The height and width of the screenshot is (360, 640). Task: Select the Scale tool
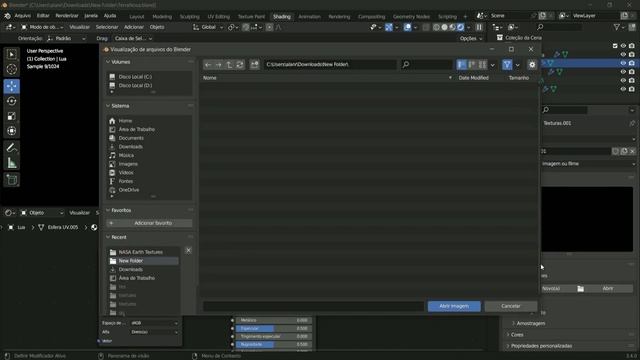tap(11, 116)
